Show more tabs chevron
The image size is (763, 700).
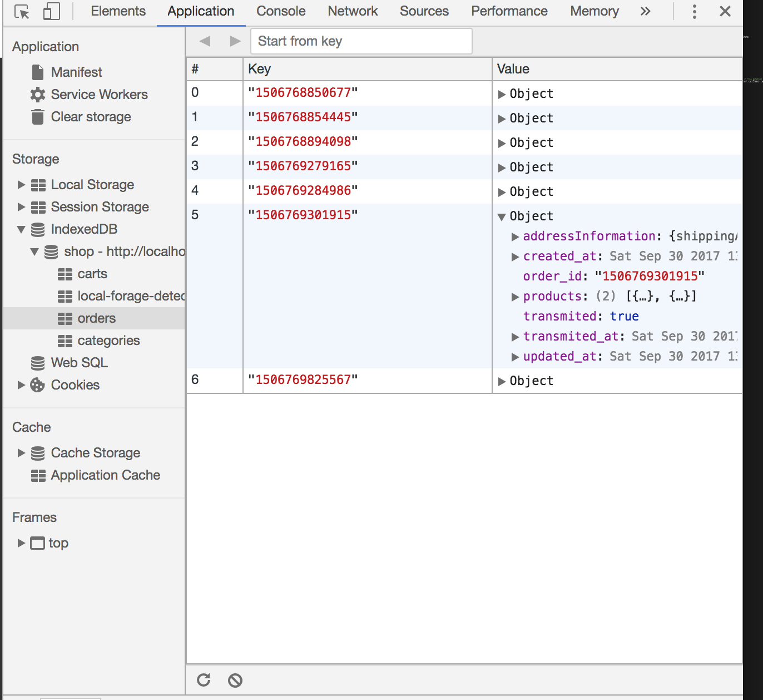point(645,12)
